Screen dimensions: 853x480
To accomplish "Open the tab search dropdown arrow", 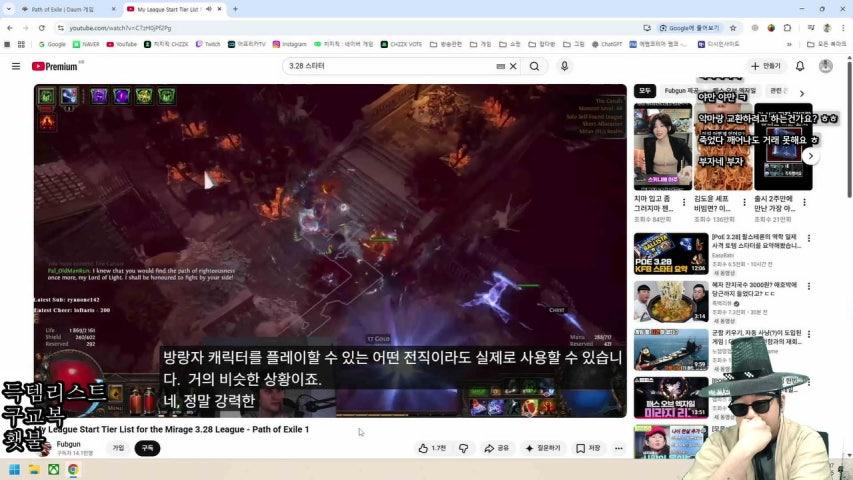I will 8,9.
